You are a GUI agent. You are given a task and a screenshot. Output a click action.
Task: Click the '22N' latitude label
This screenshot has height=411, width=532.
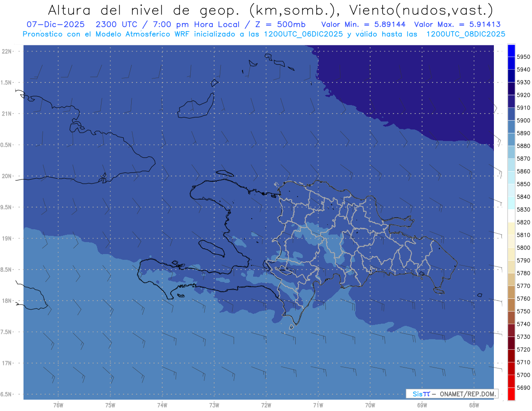pyautogui.click(x=7, y=51)
